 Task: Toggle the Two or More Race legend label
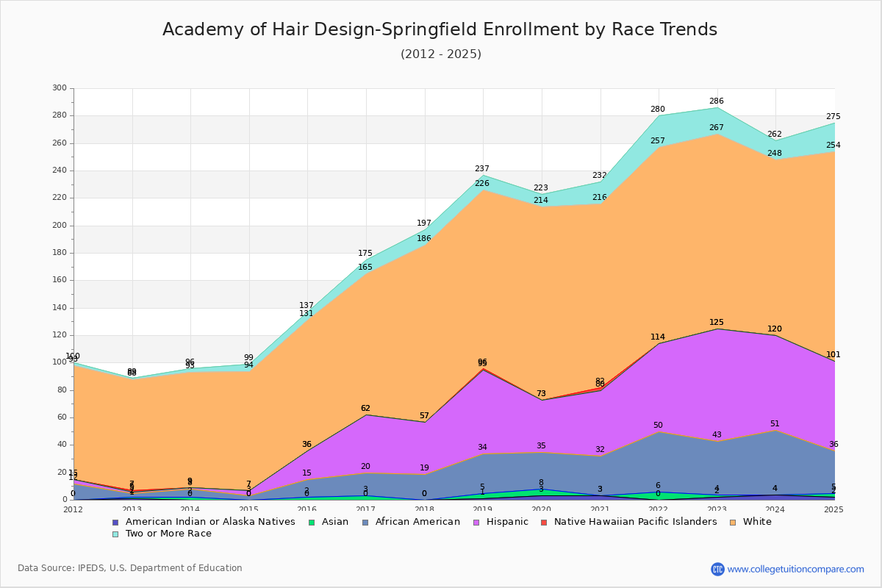(x=168, y=534)
